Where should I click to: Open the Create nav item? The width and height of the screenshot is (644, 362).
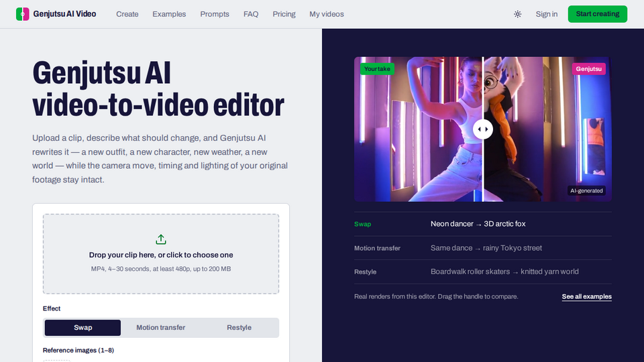click(x=127, y=14)
